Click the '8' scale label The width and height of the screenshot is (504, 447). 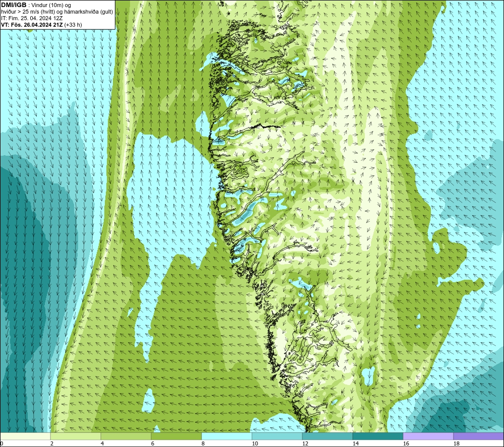203,443
